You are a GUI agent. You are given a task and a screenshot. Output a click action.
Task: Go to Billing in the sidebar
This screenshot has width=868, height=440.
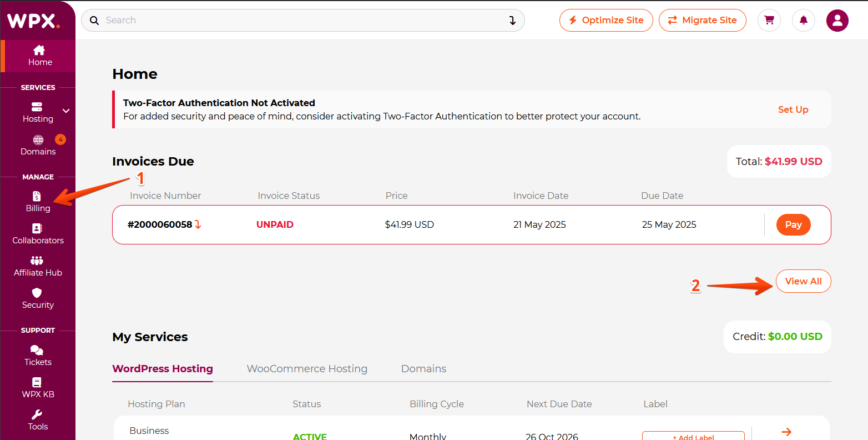coord(38,202)
